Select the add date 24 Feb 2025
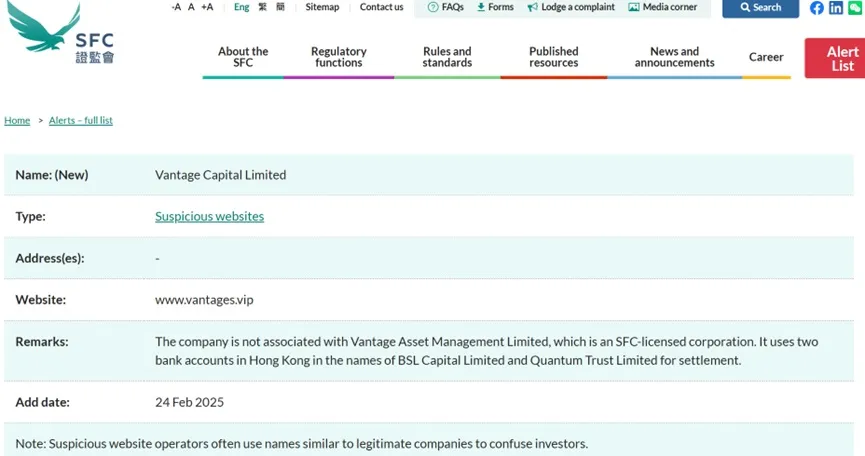 189,403
